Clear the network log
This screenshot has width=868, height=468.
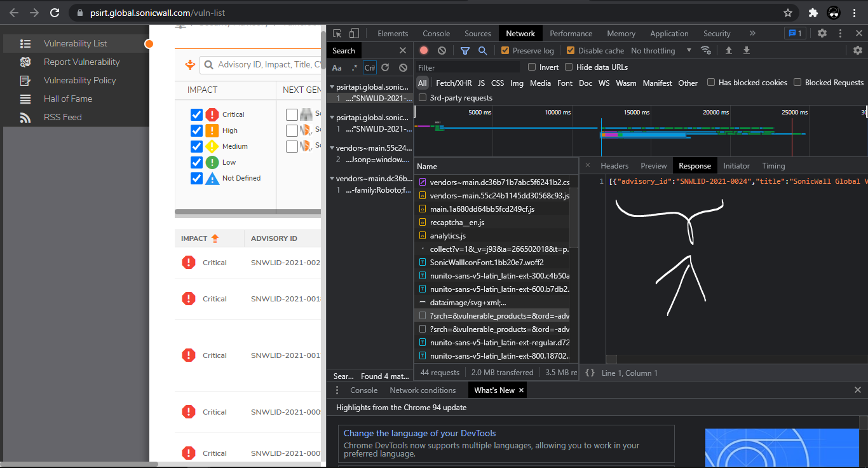pyautogui.click(x=442, y=50)
